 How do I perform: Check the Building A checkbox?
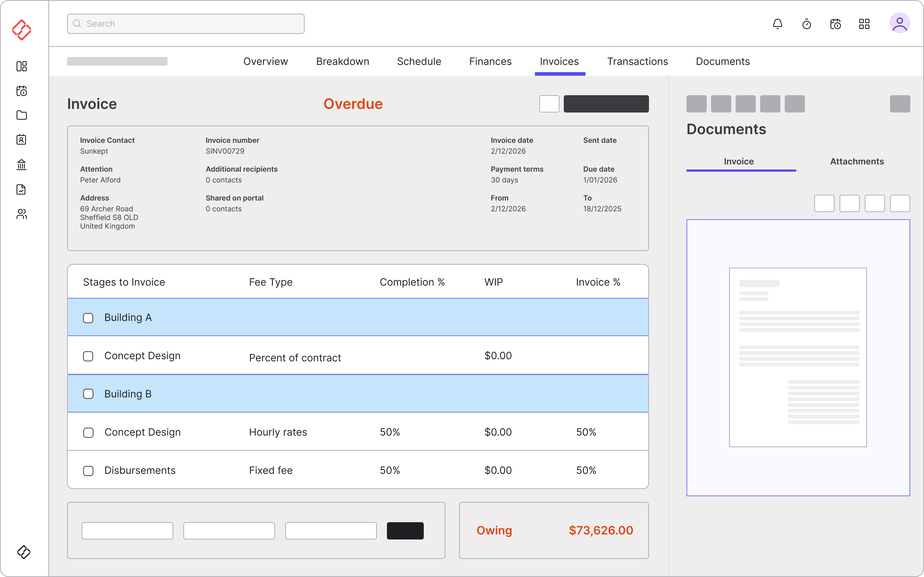click(x=88, y=318)
